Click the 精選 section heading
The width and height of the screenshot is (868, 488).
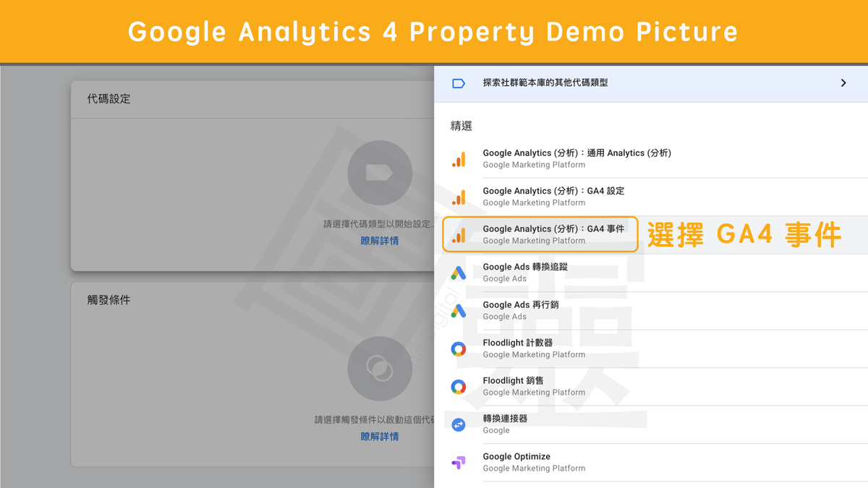(x=461, y=126)
